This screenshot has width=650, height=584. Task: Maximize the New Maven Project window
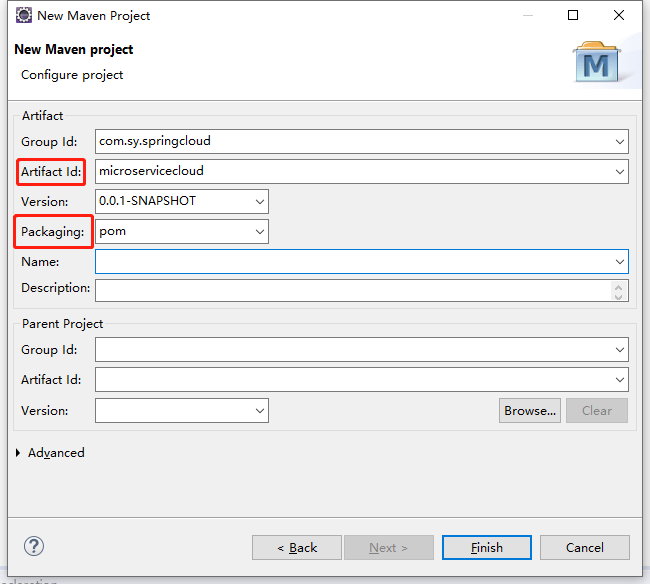(573, 15)
